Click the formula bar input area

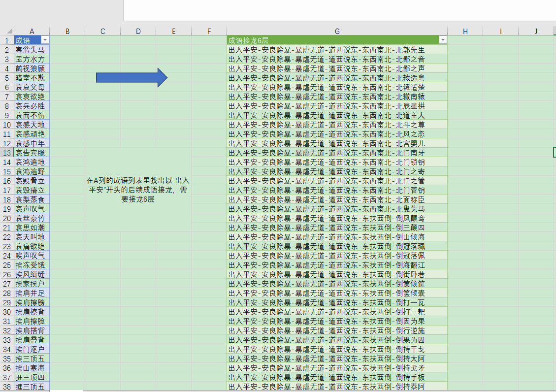click(339, 10)
